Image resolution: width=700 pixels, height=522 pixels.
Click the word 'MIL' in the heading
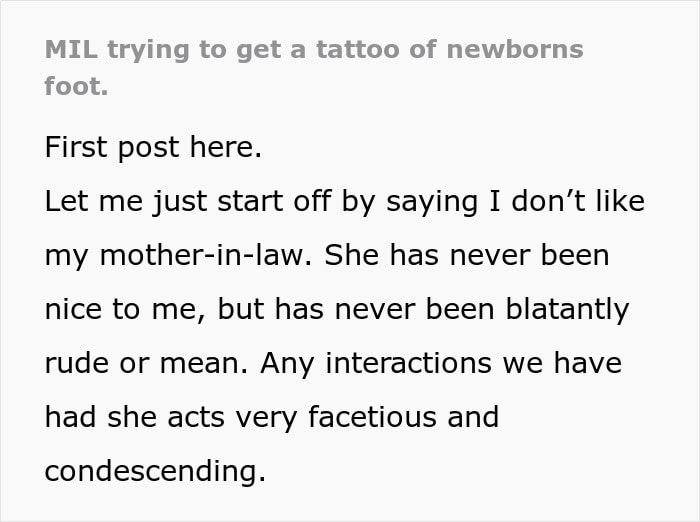pyautogui.click(x=71, y=49)
